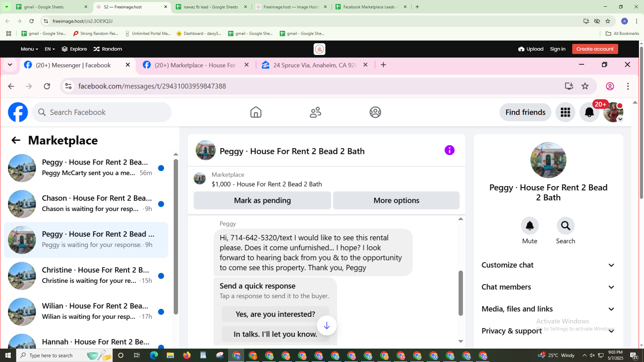Click the Mark as pending button

(x=262, y=200)
